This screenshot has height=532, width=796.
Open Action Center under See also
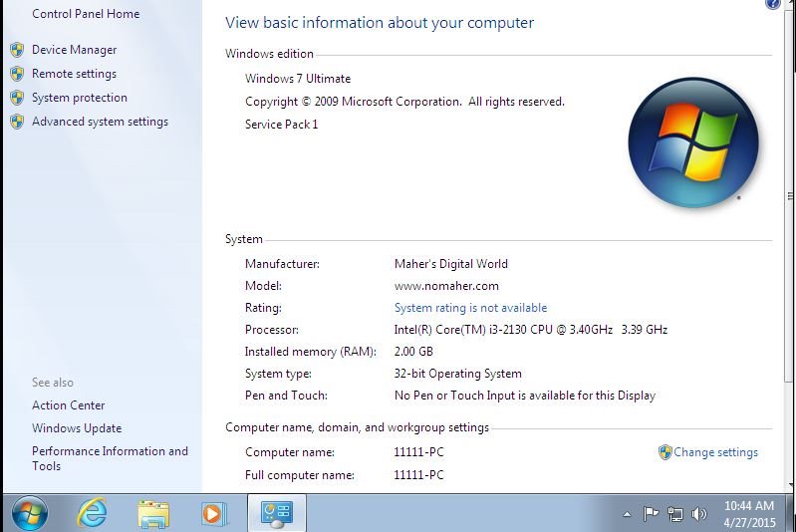[x=69, y=405]
